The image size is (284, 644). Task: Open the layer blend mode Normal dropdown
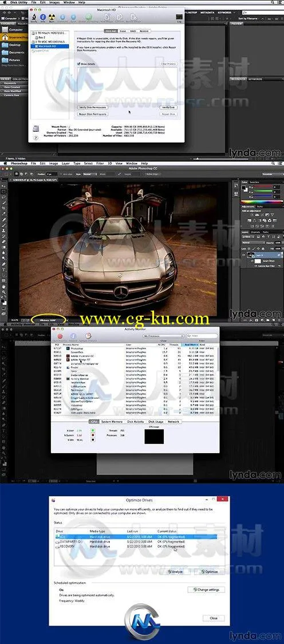click(x=253, y=242)
